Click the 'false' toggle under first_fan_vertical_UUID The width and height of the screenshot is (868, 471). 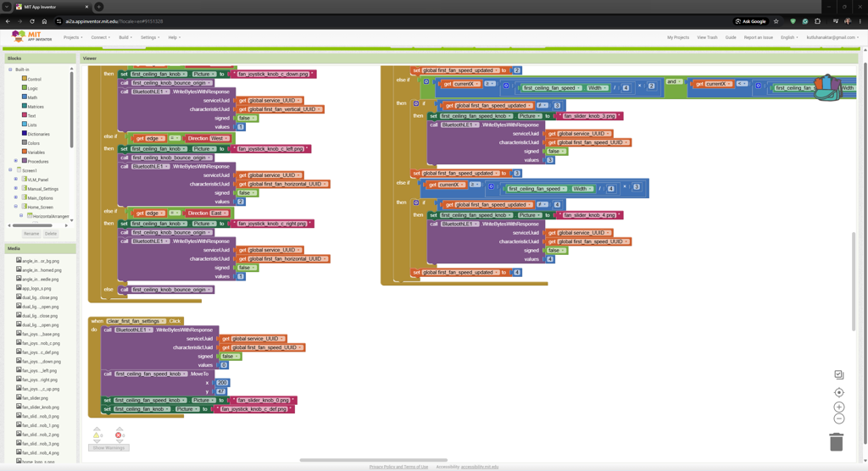(246, 118)
